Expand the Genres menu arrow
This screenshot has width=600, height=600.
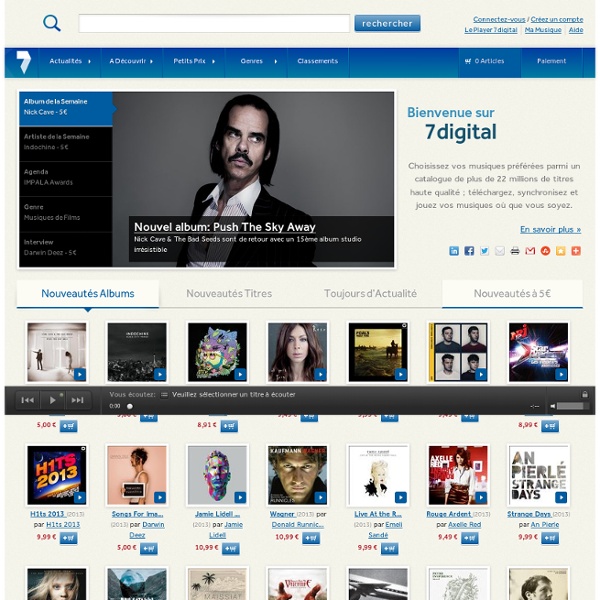(x=276, y=61)
